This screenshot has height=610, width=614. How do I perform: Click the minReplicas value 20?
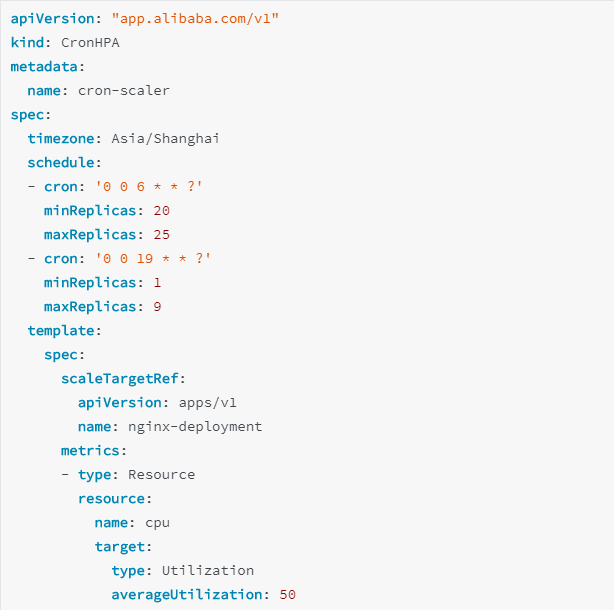point(162,210)
